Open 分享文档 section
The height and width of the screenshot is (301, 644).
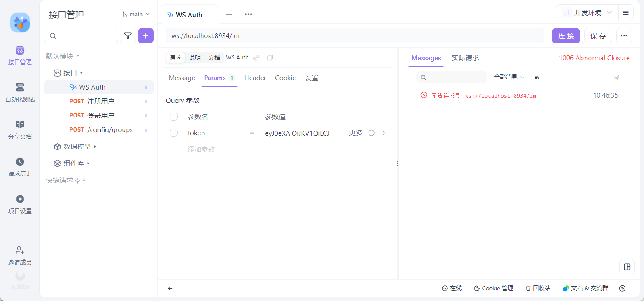click(20, 130)
